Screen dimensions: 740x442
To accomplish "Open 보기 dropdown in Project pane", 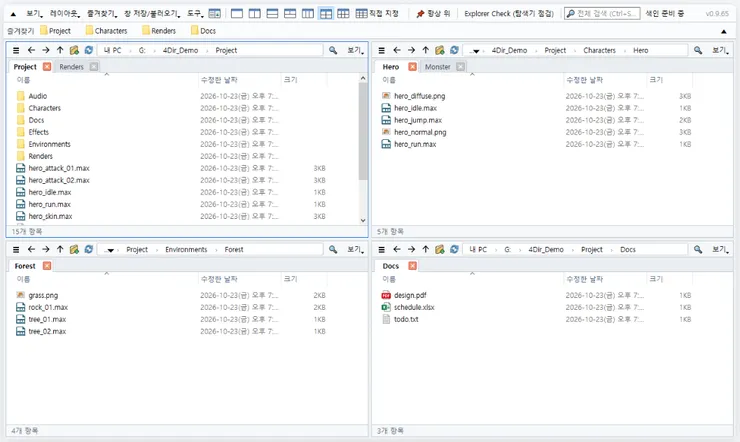I will click(355, 50).
